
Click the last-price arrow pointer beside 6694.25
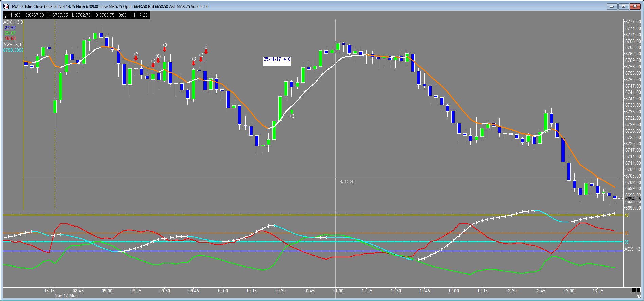[621, 199]
